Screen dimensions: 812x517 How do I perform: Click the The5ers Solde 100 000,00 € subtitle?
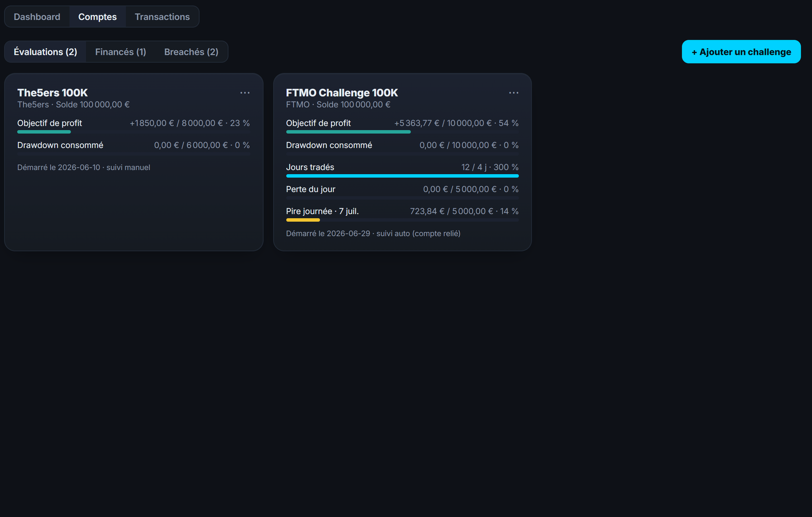click(x=74, y=105)
